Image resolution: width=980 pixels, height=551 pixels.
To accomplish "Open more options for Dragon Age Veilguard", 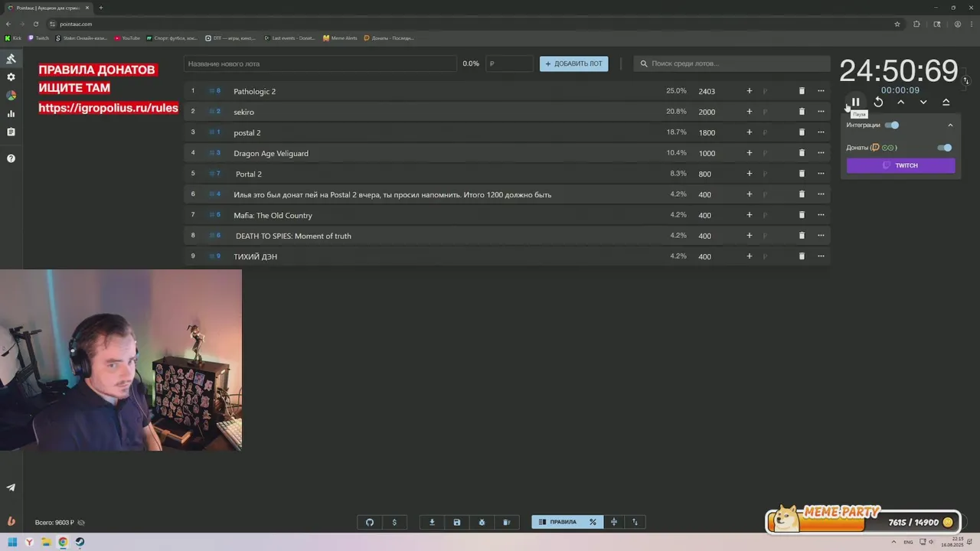I will click(821, 153).
